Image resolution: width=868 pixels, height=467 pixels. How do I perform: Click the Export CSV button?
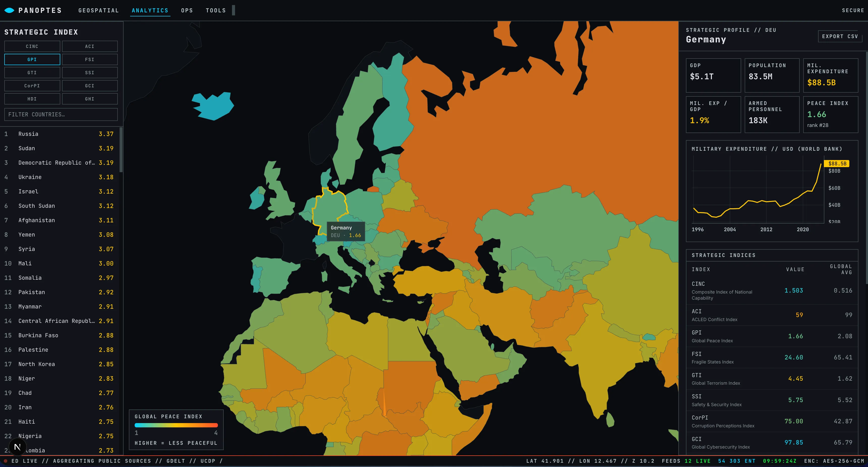click(x=840, y=36)
